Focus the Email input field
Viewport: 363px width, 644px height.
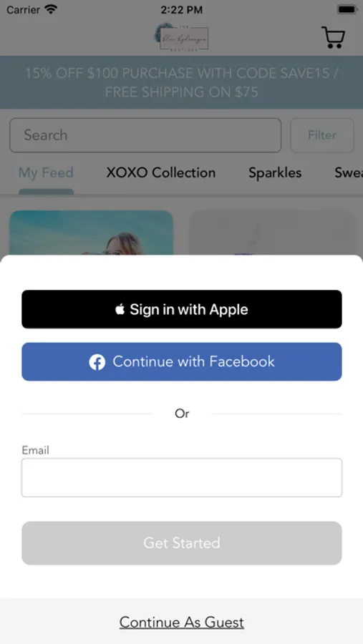coord(182,478)
